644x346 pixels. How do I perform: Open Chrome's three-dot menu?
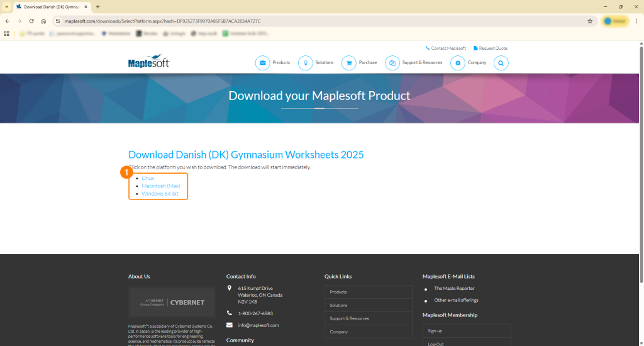636,21
